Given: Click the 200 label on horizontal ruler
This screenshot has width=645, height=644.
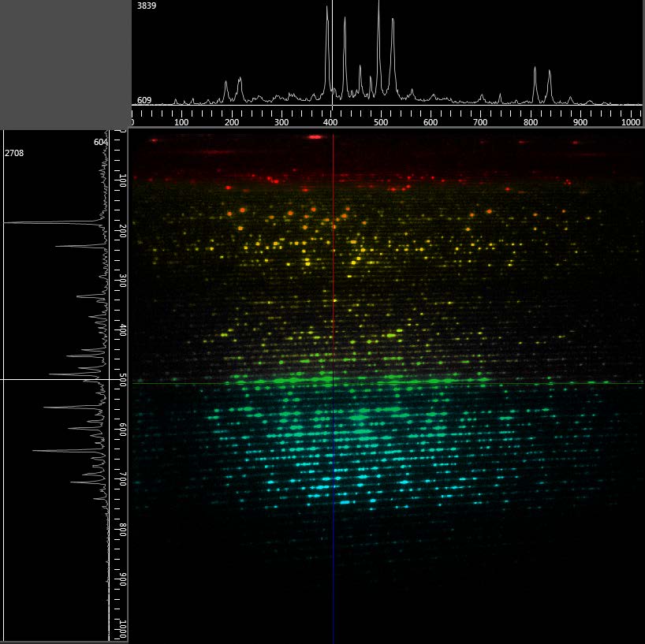Looking at the screenshot, I should pyautogui.click(x=232, y=122).
